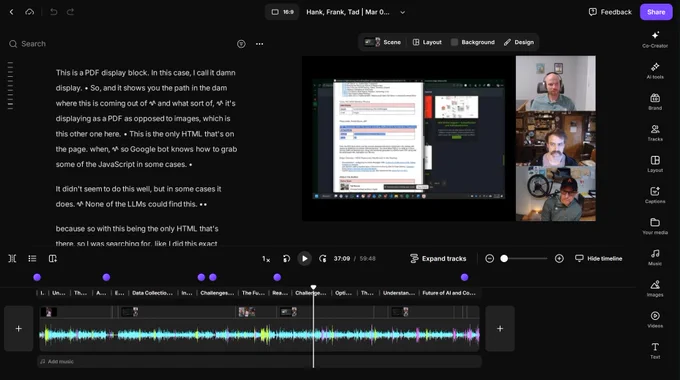
Task: Open AI tools in sidebar
Action: point(655,70)
